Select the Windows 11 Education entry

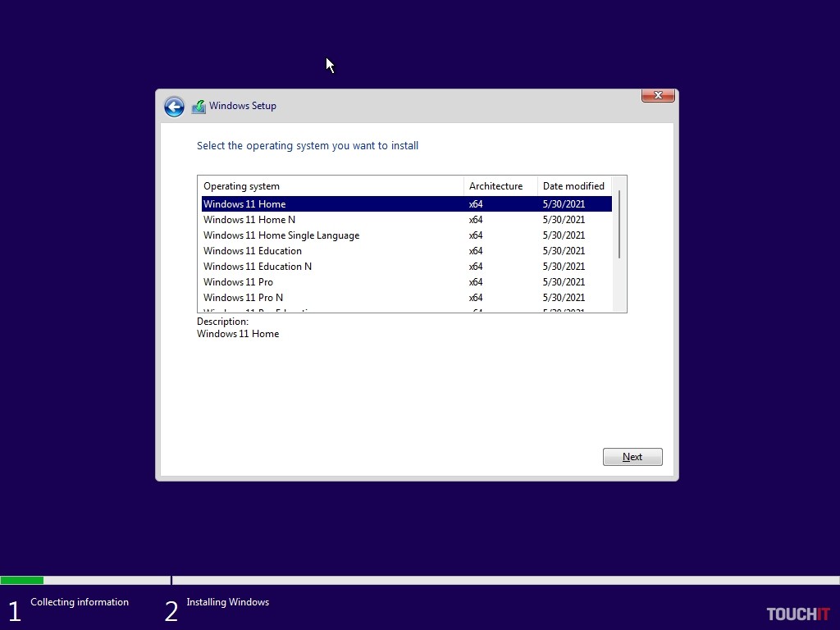[253, 251]
